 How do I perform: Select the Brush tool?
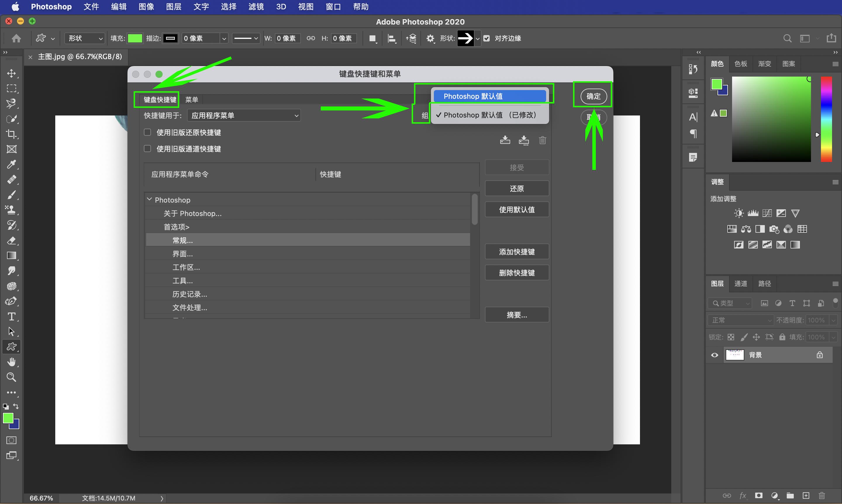pyautogui.click(x=11, y=195)
